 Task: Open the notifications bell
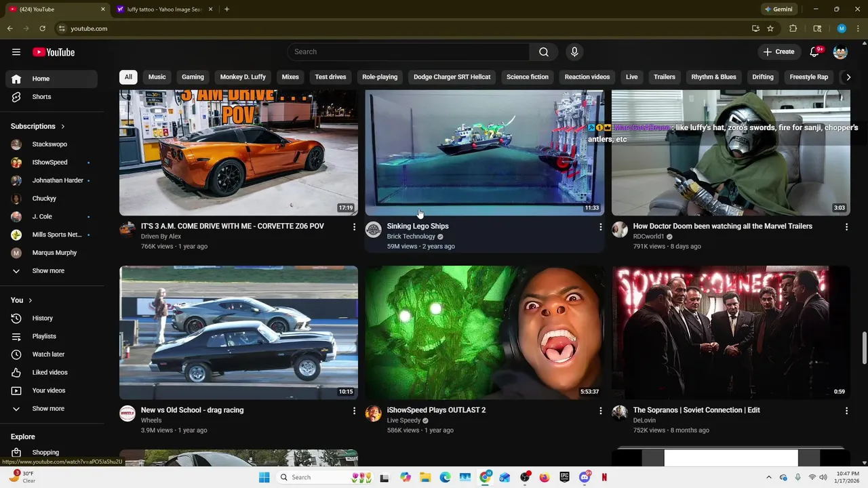click(x=815, y=52)
